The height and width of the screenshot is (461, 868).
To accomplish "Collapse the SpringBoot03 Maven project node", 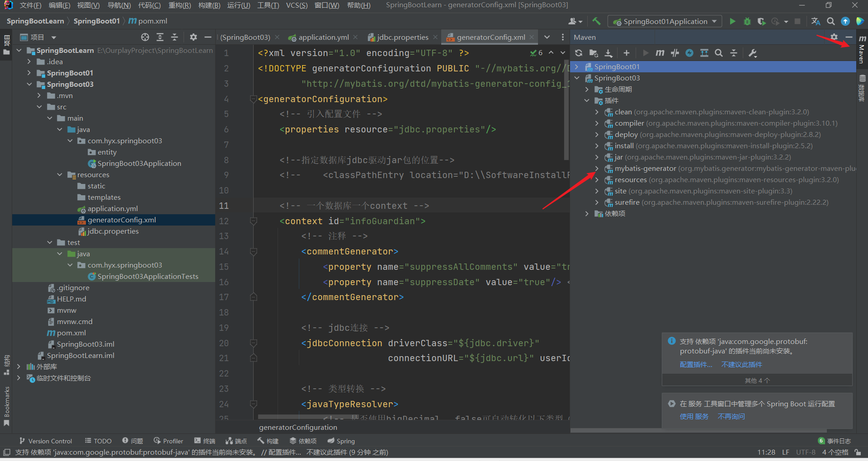I will [x=577, y=78].
